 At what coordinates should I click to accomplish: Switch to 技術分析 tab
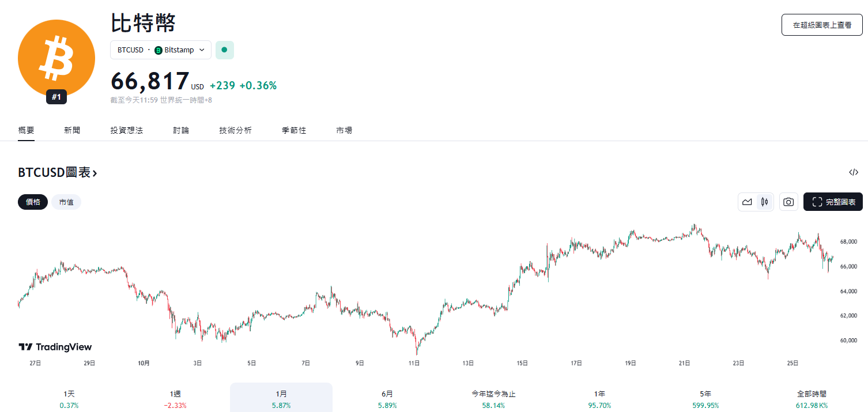coord(235,130)
